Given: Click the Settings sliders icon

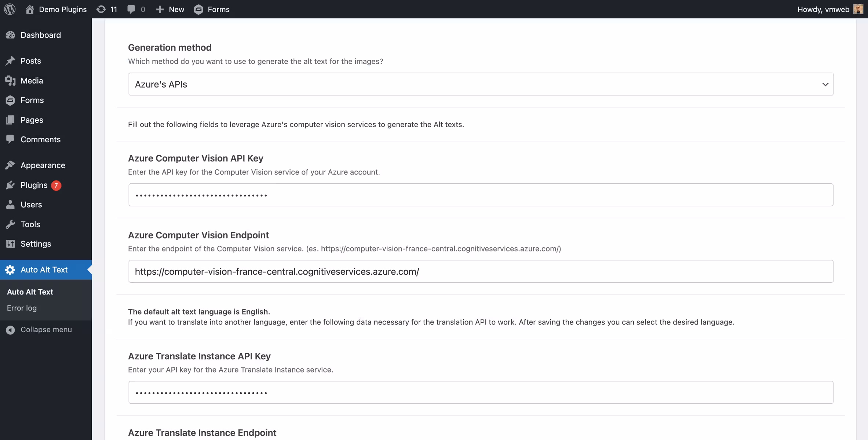Looking at the screenshot, I should pyautogui.click(x=10, y=244).
